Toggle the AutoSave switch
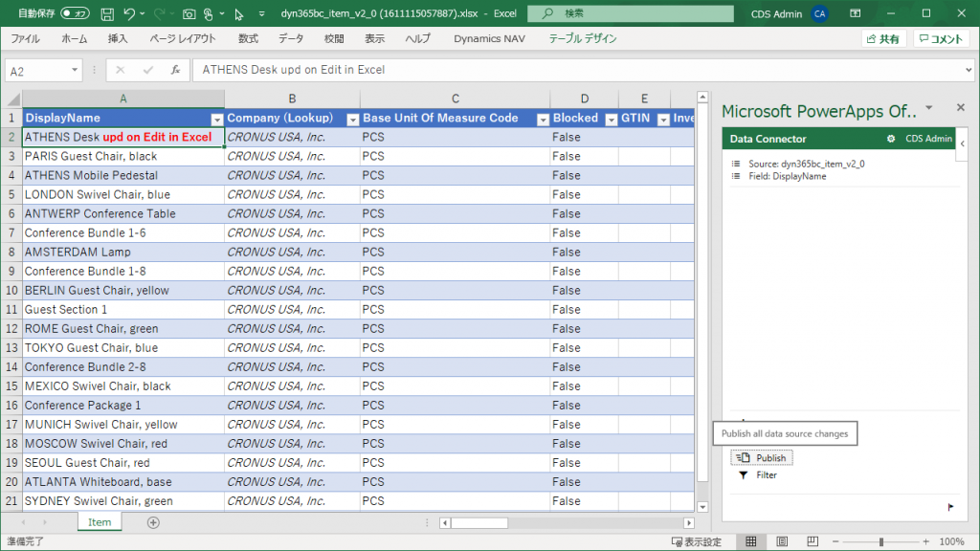The image size is (980, 551). 75,13
